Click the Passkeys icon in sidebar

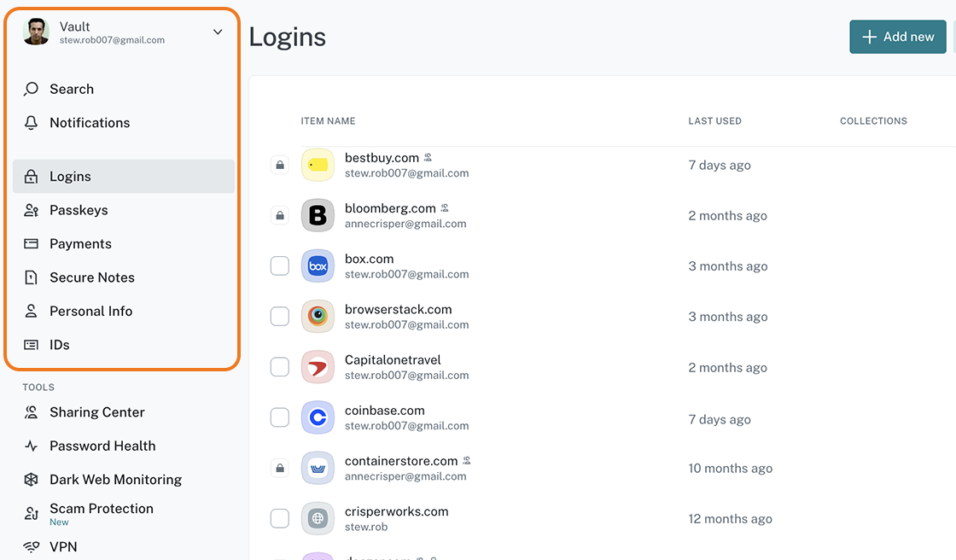tap(31, 210)
